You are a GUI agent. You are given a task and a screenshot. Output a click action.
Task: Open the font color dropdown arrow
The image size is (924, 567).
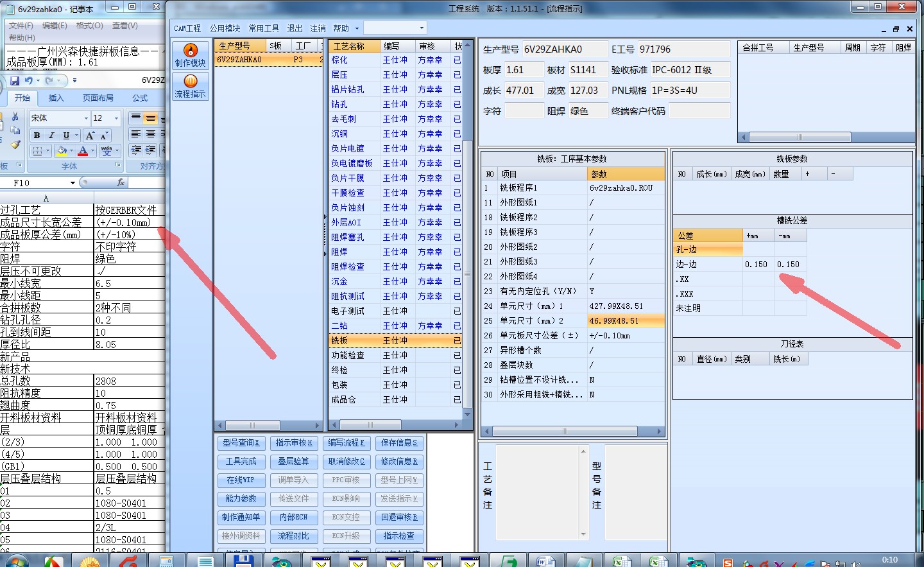(92, 151)
